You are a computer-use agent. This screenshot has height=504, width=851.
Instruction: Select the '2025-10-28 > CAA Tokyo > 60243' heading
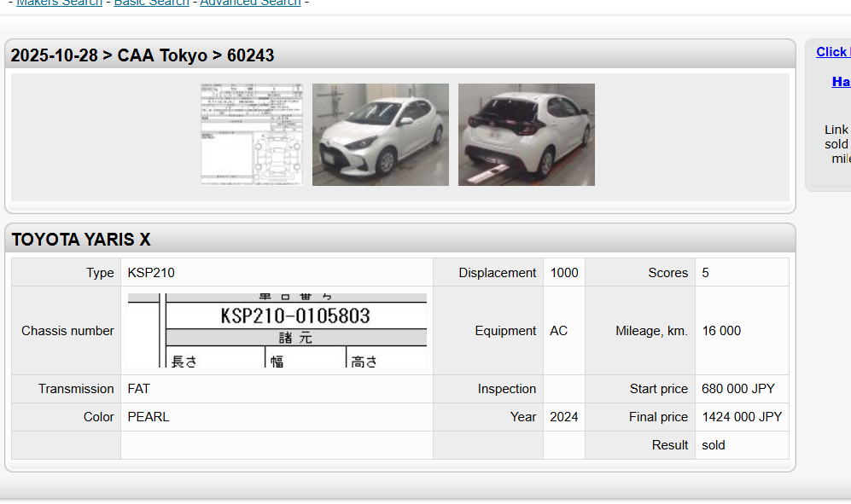[143, 55]
